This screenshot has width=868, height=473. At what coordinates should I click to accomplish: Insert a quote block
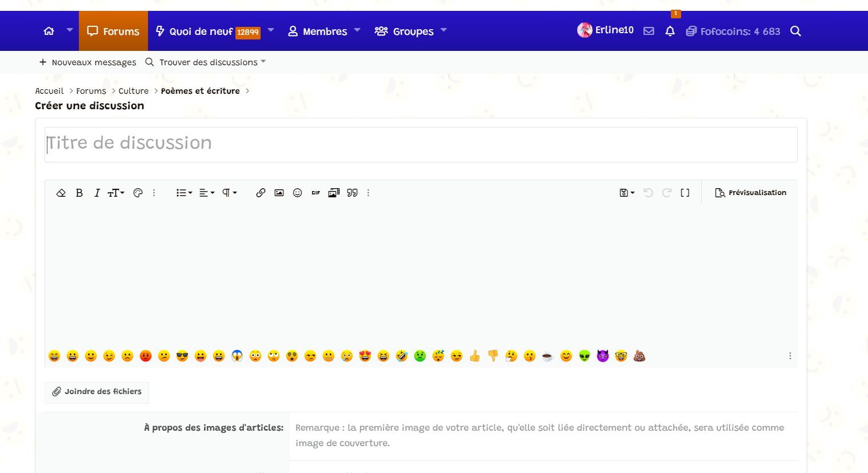click(x=352, y=193)
